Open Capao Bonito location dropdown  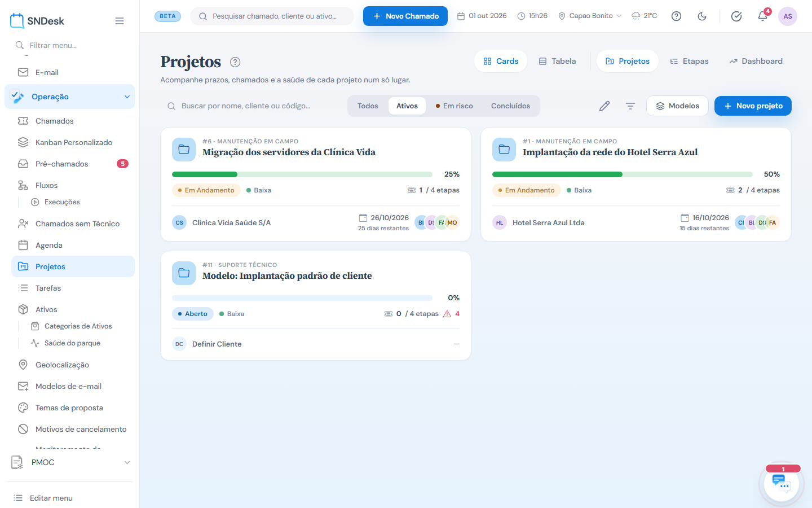[x=589, y=16]
